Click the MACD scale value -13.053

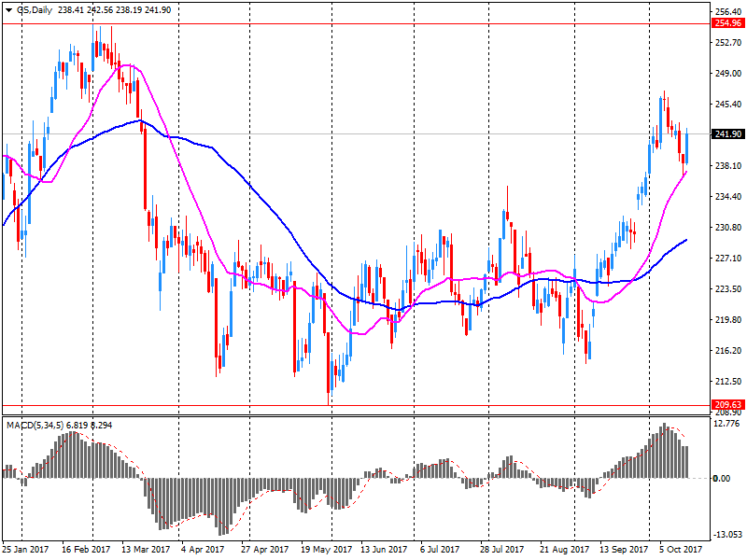pyautogui.click(x=726, y=534)
